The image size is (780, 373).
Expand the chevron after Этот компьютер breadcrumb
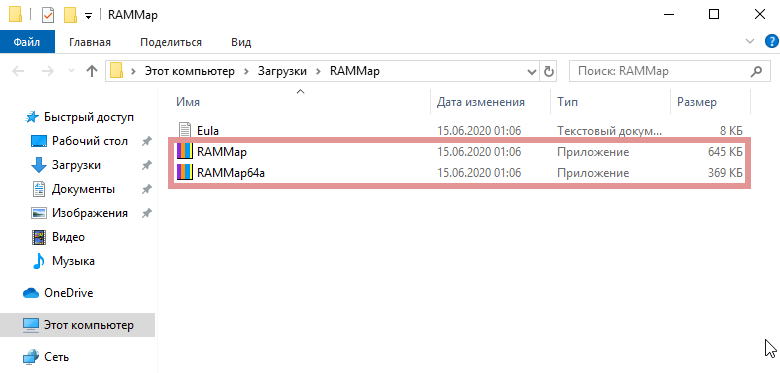pos(246,72)
